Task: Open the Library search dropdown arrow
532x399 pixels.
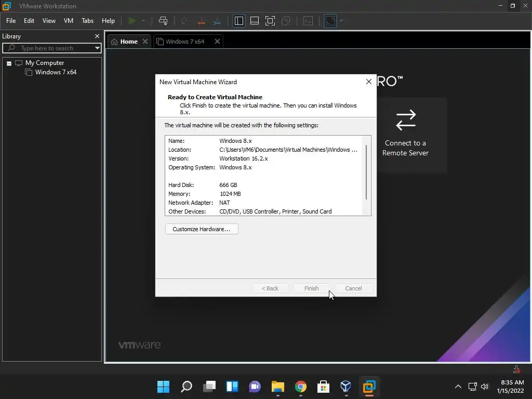Action: 97,48
